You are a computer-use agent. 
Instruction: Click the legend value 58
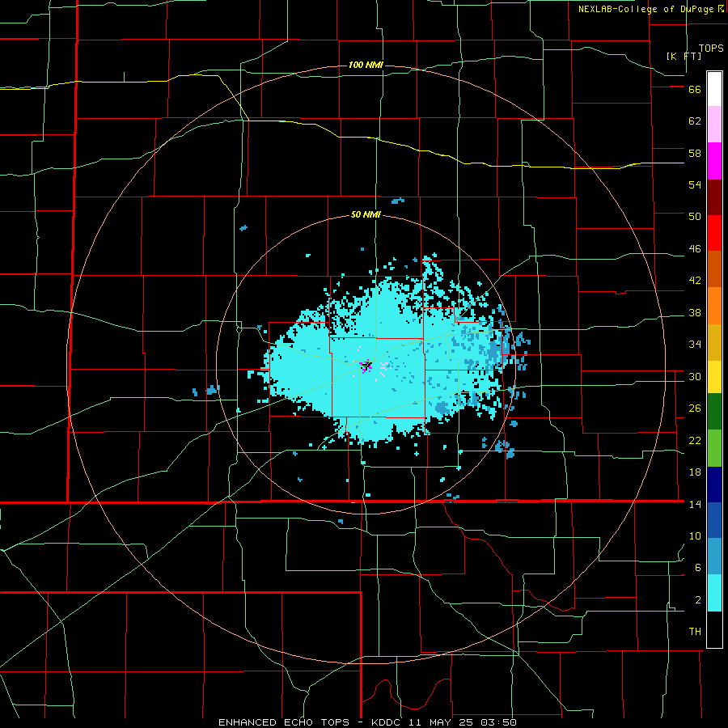click(x=695, y=153)
